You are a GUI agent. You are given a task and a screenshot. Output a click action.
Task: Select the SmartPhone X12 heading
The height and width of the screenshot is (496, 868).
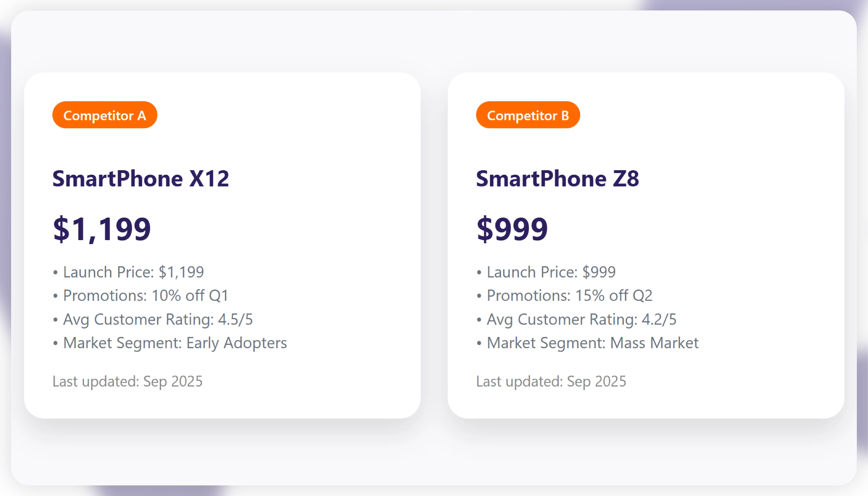[140, 179]
